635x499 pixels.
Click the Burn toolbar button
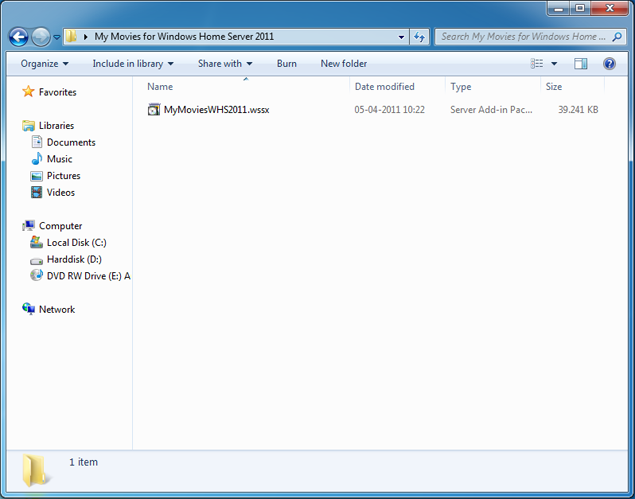click(x=287, y=64)
